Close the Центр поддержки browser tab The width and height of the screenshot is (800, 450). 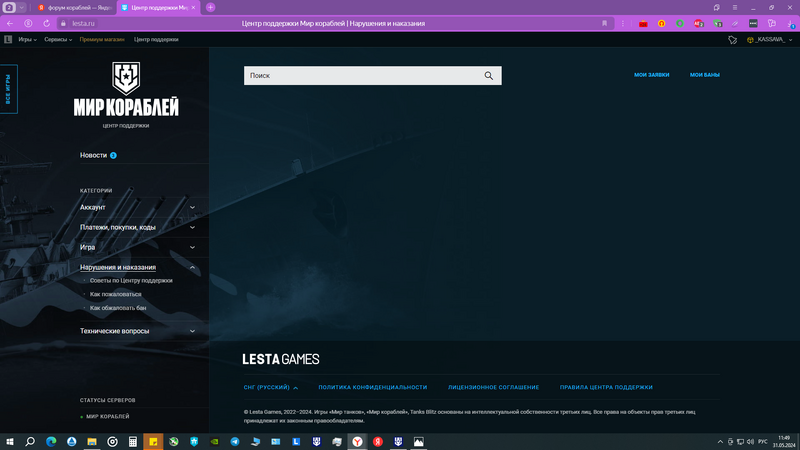(193, 8)
